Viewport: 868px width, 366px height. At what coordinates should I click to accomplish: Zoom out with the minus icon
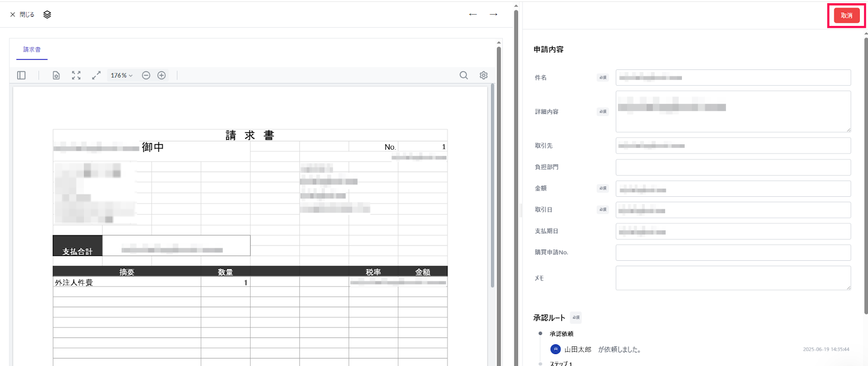(146, 75)
